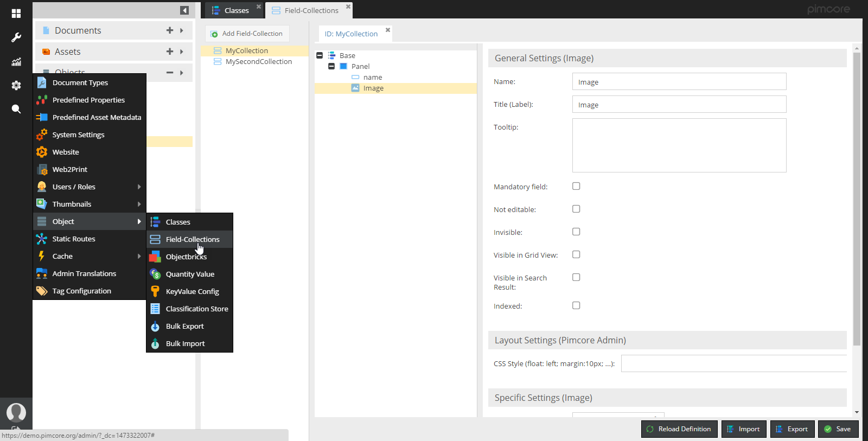Expand the Assets panel arrow
The width and height of the screenshot is (868, 441).
[x=182, y=52]
